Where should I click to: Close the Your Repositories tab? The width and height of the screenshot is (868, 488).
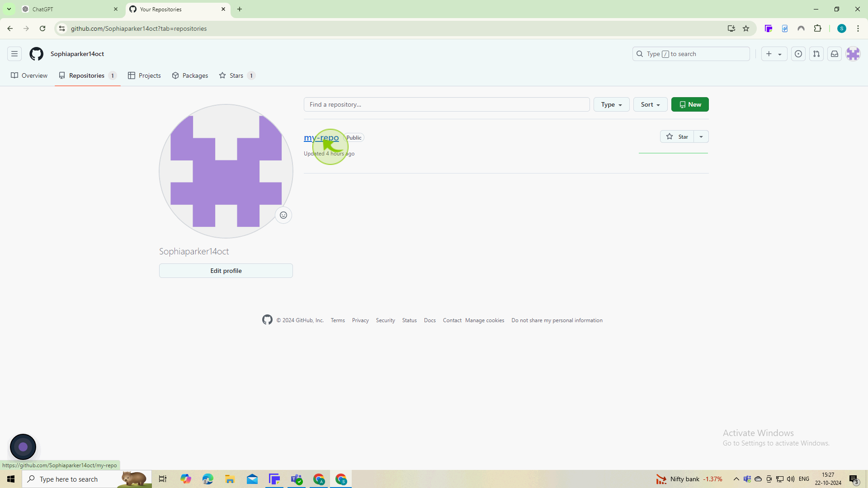(x=223, y=9)
